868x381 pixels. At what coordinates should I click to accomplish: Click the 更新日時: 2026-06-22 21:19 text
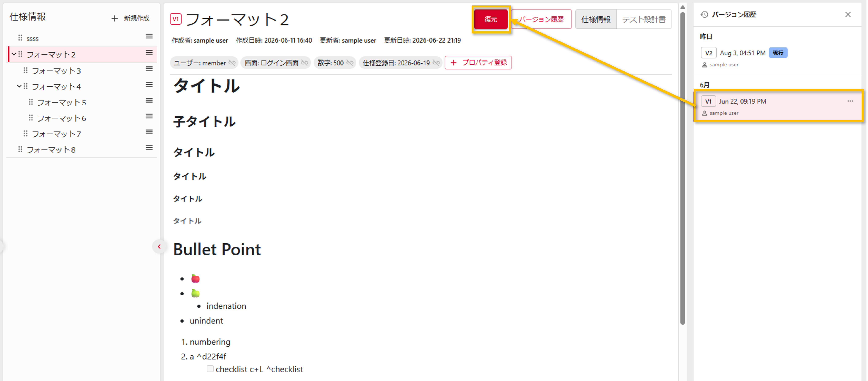click(x=422, y=40)
